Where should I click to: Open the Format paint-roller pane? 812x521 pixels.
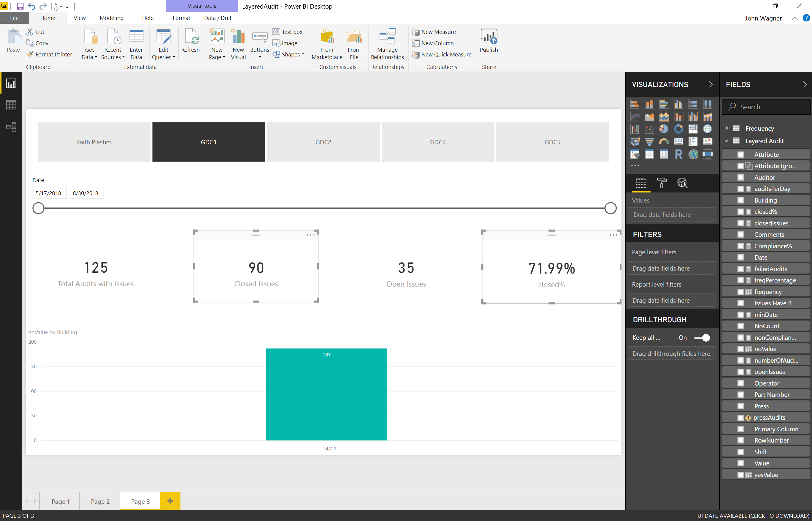click(x=662, y=183)
